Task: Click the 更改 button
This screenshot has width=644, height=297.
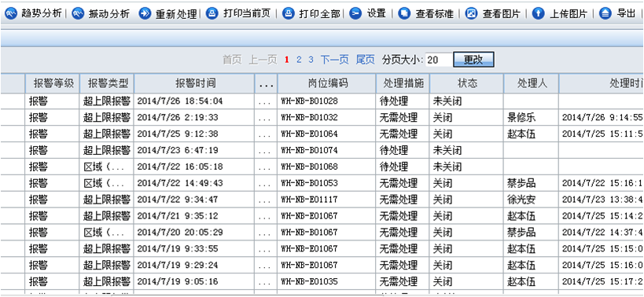Action: click(473, 60)
